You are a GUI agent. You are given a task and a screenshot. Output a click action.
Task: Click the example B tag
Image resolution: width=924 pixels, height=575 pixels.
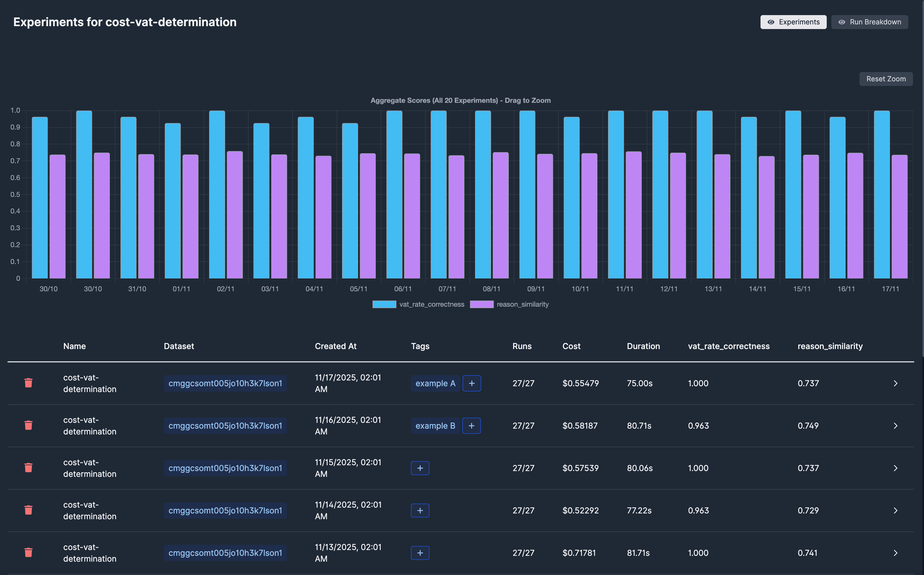tap(435, 425)
